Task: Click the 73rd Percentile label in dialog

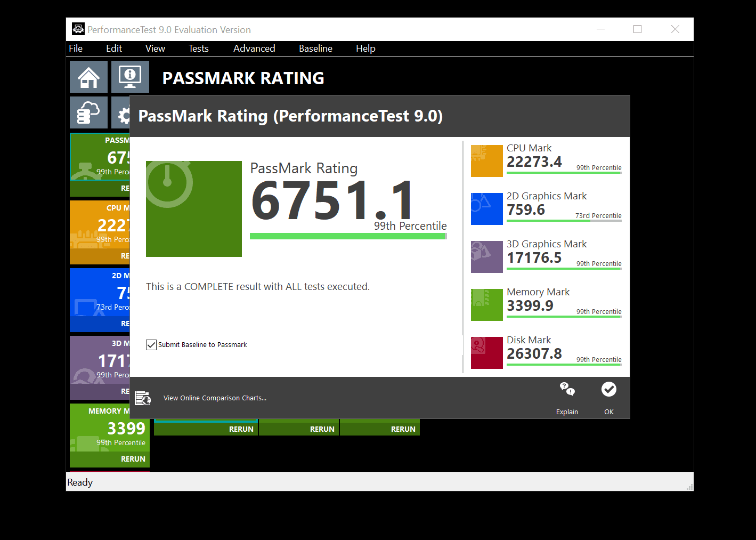Action: pos(598,216)
